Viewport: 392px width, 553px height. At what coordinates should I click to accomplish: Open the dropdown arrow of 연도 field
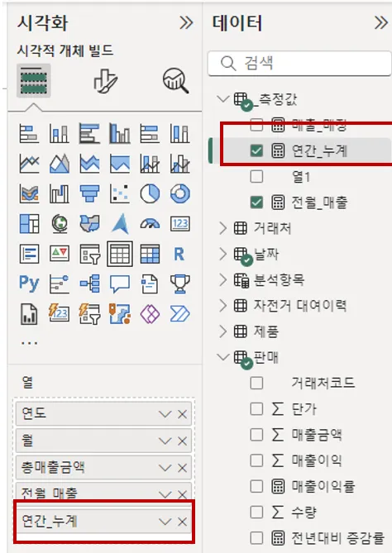click(x=165, y=413)
